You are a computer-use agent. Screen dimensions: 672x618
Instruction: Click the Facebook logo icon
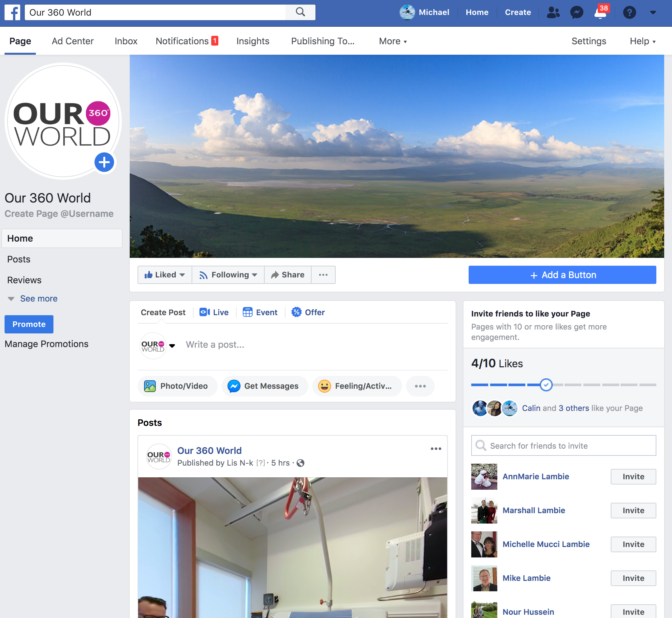coord(12,12)
